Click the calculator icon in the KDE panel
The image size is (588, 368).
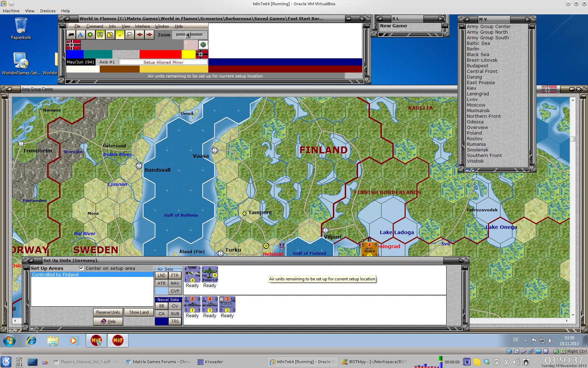(19, 362)
